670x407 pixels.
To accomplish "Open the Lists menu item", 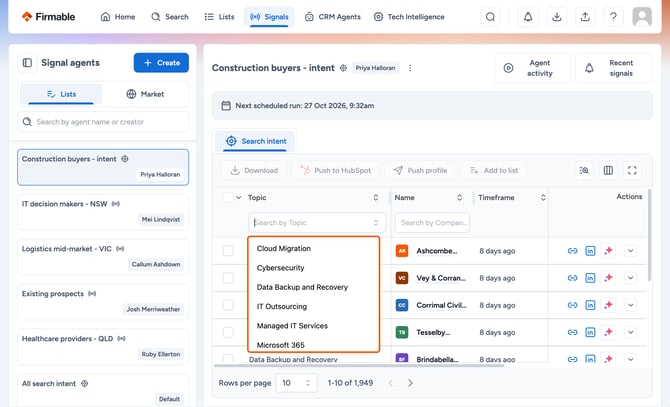I will point(220,17).
